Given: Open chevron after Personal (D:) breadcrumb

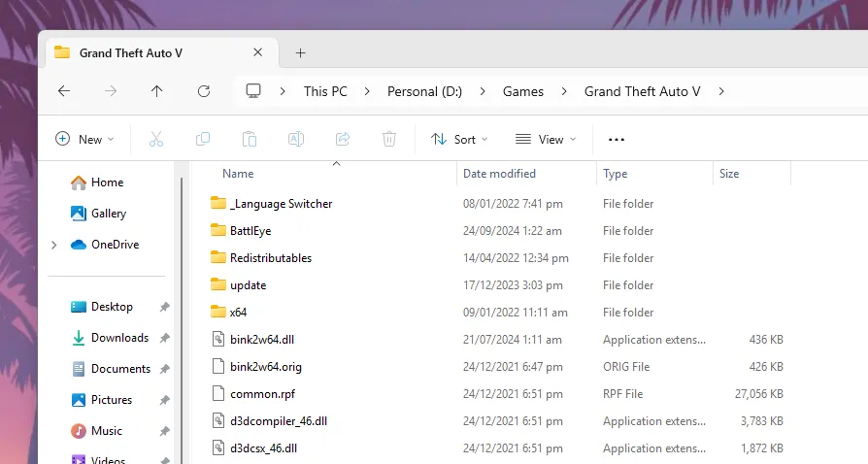Looking at the screenshot, I should click(483, 91).
